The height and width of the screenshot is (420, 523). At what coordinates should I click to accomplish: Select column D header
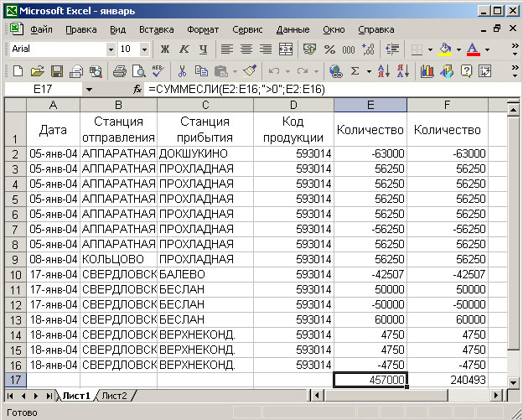click(x=293, y=105)
